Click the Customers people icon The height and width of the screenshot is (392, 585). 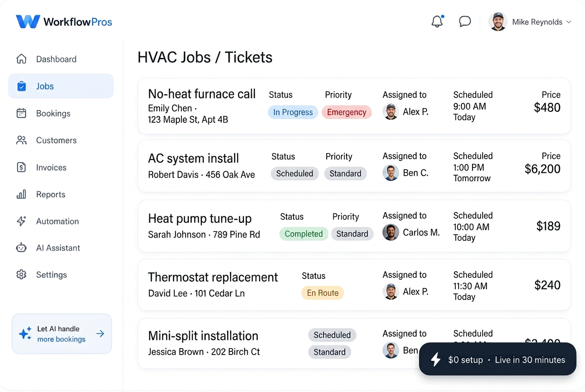pos(21,140)
